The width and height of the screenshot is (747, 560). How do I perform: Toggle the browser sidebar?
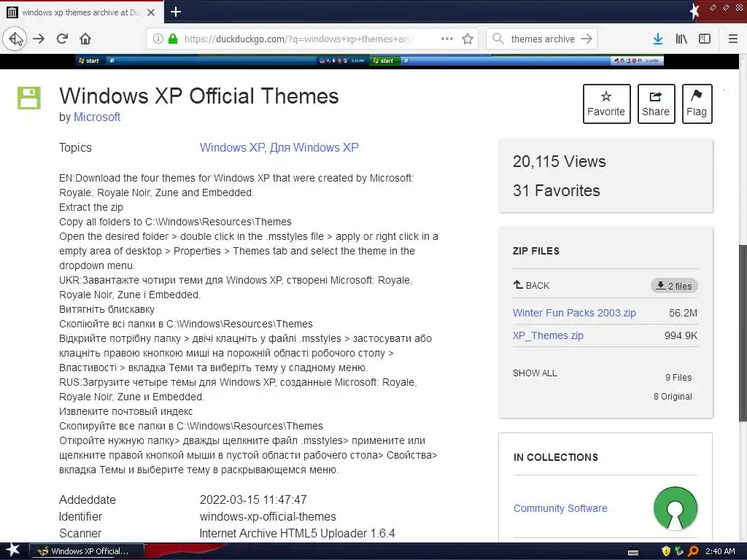[705, 39]
